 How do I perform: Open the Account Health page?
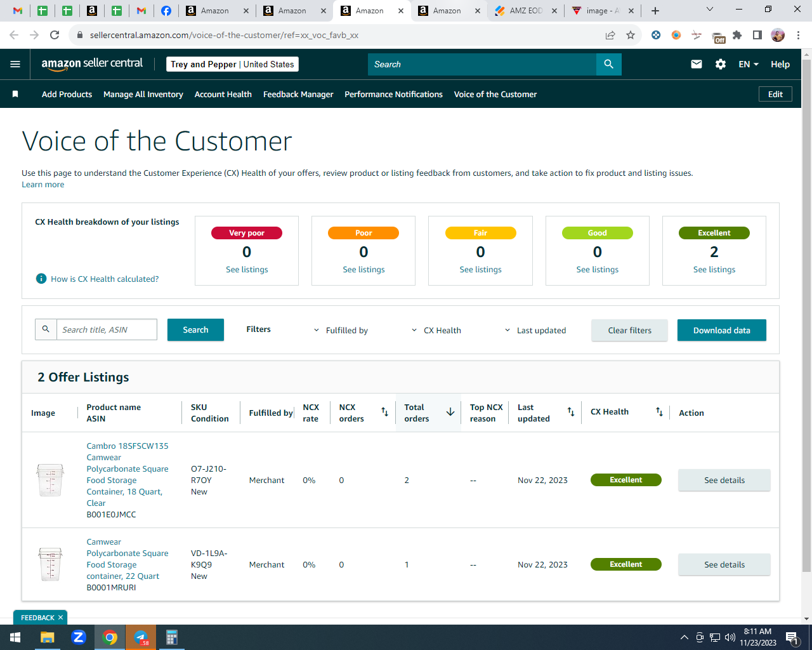(x=223, y=94)
